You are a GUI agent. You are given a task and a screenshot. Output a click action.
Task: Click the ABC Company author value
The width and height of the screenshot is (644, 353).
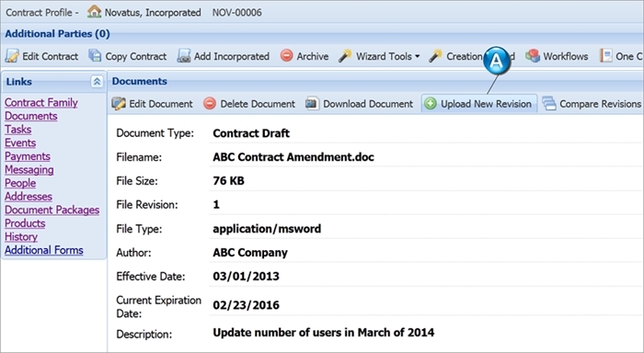[x=249, y=253]
